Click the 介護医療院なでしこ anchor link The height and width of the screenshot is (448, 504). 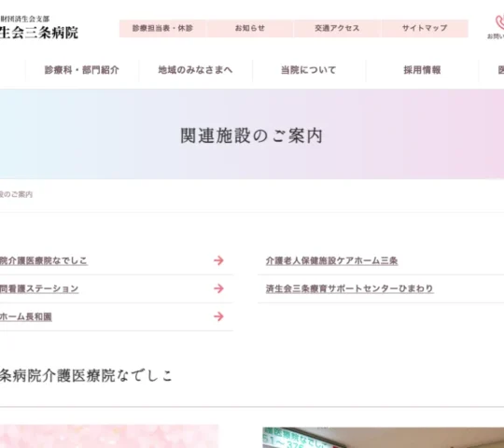(x=44, y=260)
